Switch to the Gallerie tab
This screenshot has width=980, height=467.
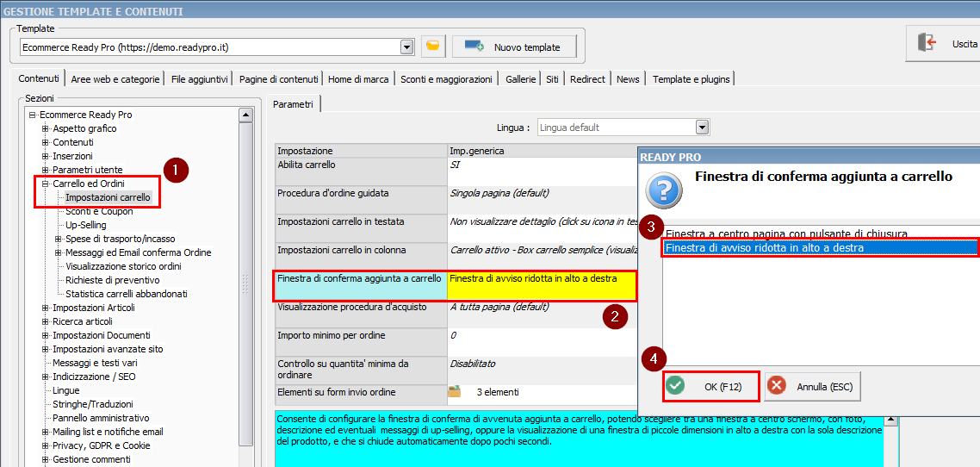coord(521,79)
